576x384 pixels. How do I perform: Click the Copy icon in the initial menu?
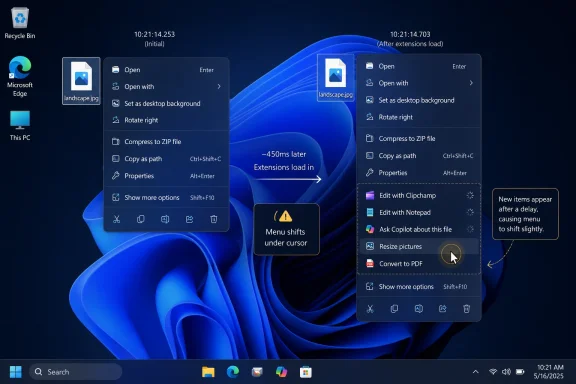pos(140,219)
